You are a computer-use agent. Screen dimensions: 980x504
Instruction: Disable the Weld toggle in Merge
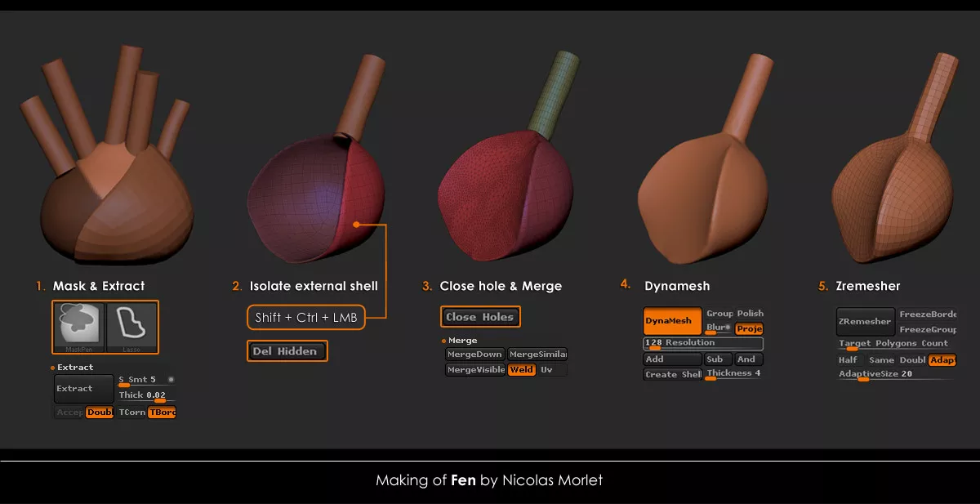(x=521, y=370)
